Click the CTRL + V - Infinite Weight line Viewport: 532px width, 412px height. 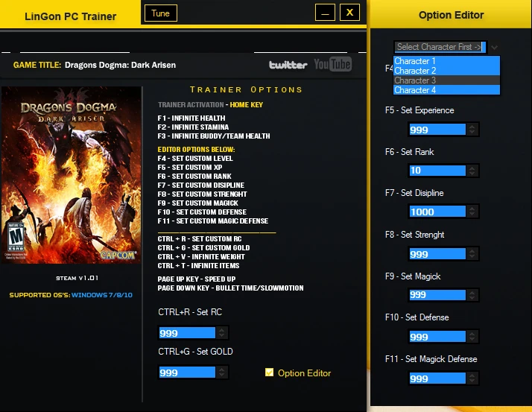pyautogui.click(x=201, y=256)
